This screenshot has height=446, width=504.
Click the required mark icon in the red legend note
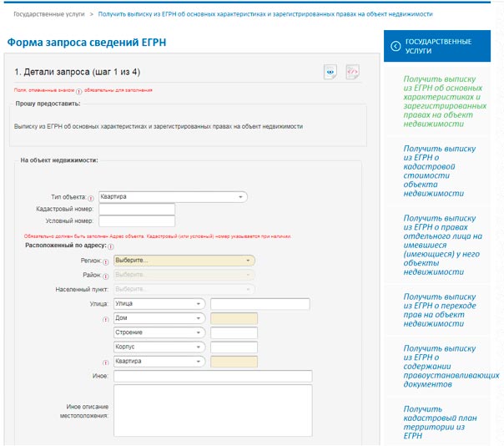click(x=78, y=91)
